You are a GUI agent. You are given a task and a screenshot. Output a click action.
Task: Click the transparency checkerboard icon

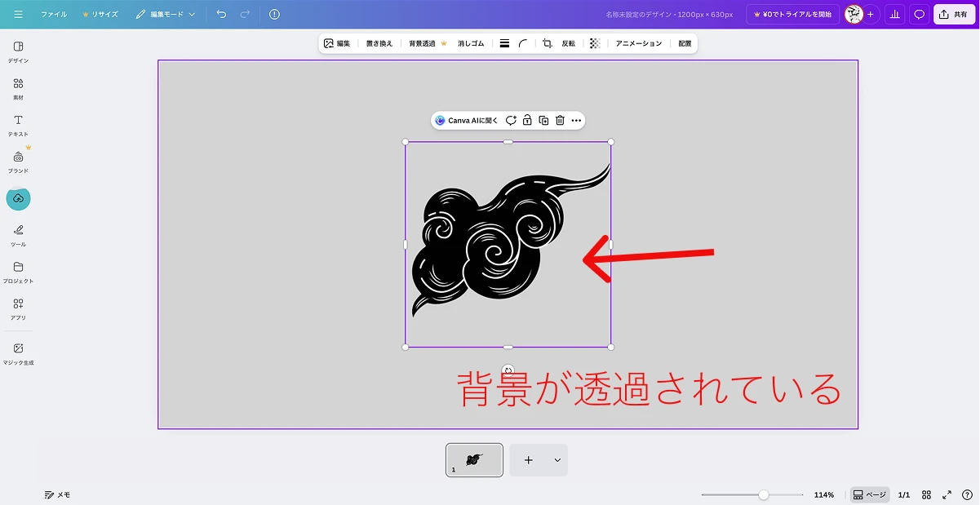(x=595, y=43)
